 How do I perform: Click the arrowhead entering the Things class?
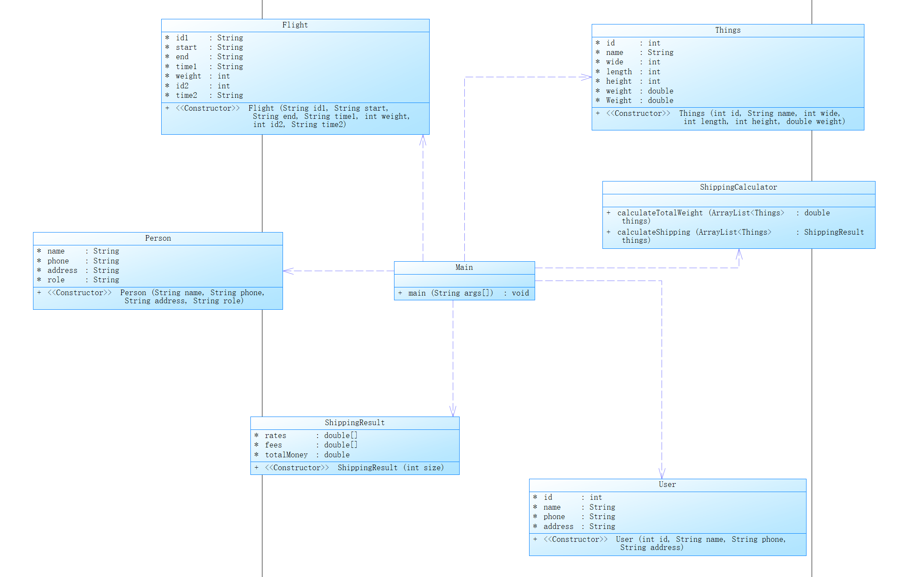pyautogui.click(x=587, y=77)
